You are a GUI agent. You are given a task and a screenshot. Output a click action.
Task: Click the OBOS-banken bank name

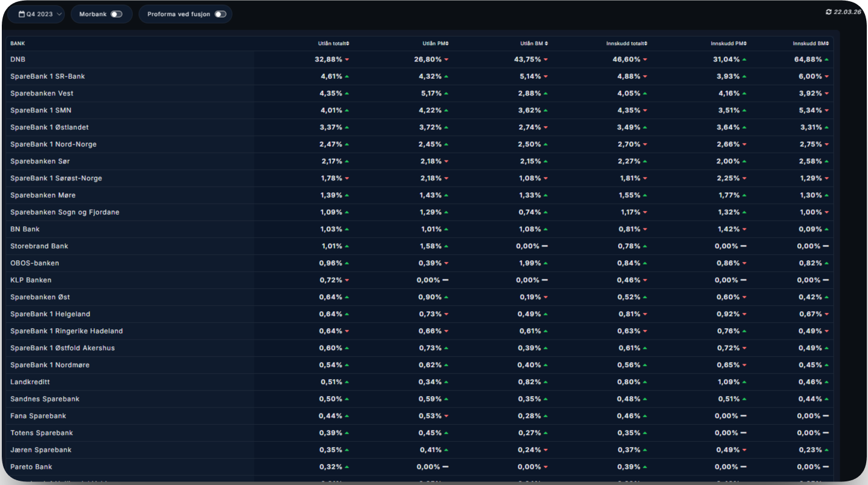[35, 263]
